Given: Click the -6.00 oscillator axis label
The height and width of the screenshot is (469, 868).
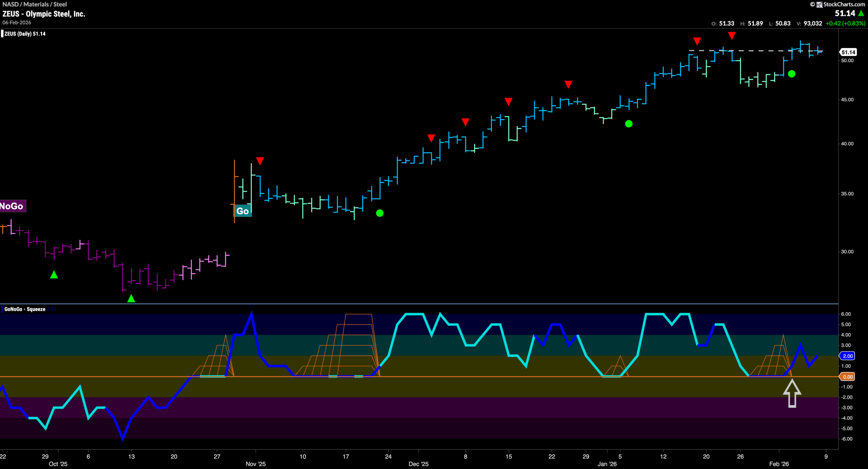Looking at the screenshot, I should [847, 439].
